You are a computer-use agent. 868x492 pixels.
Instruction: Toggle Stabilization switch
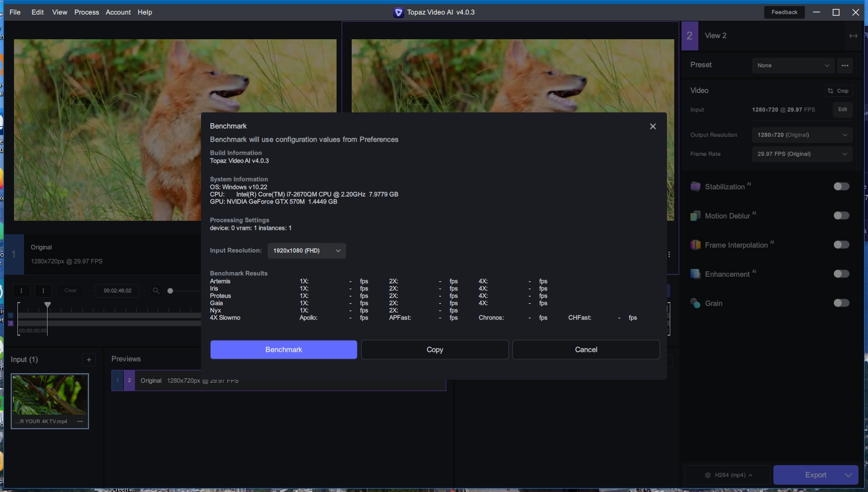pos(841,187)
